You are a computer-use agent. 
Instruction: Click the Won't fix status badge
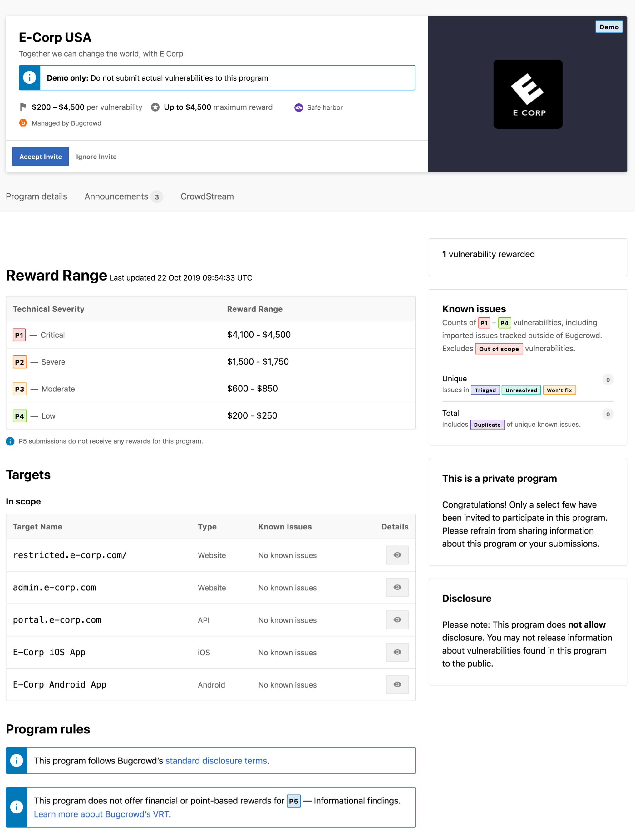(x=559, y=390)
